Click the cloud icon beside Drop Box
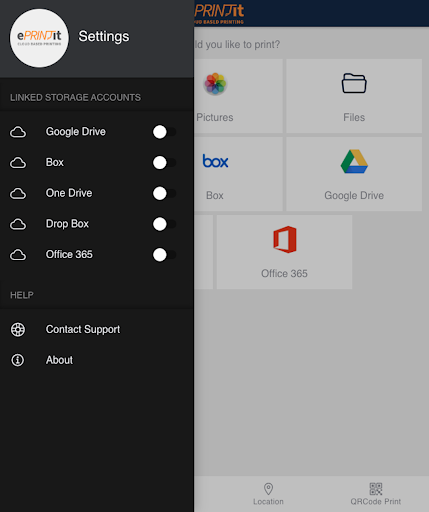This screenshot has height=512, width=429. coord(18,224)
